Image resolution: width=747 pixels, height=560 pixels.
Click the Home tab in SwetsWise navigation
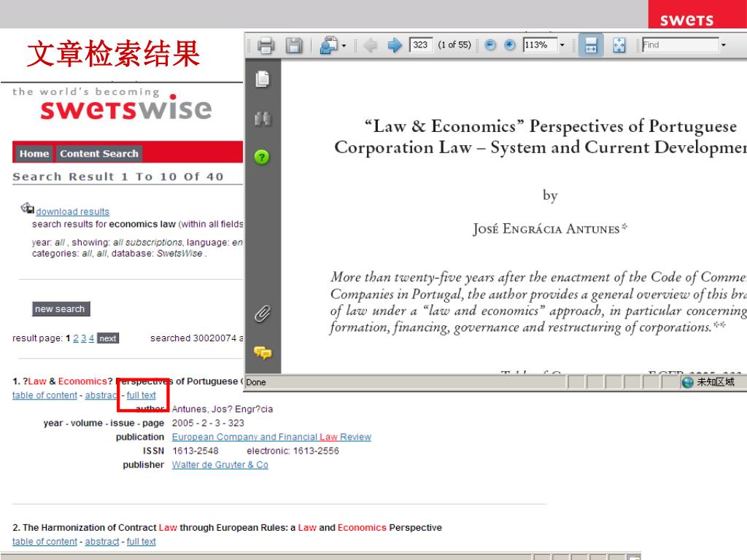[x=34, y=154]
